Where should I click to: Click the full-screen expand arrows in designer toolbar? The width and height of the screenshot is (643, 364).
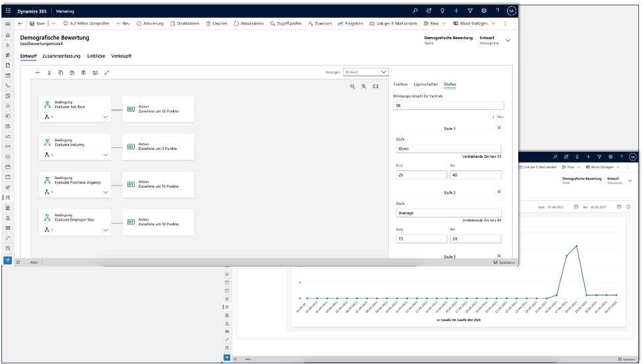[x=107, y=72]
